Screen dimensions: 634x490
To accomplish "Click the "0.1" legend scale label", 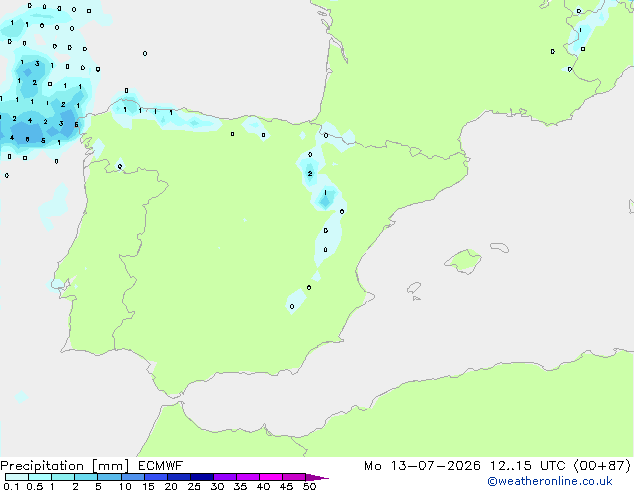I will click(9, 486).
